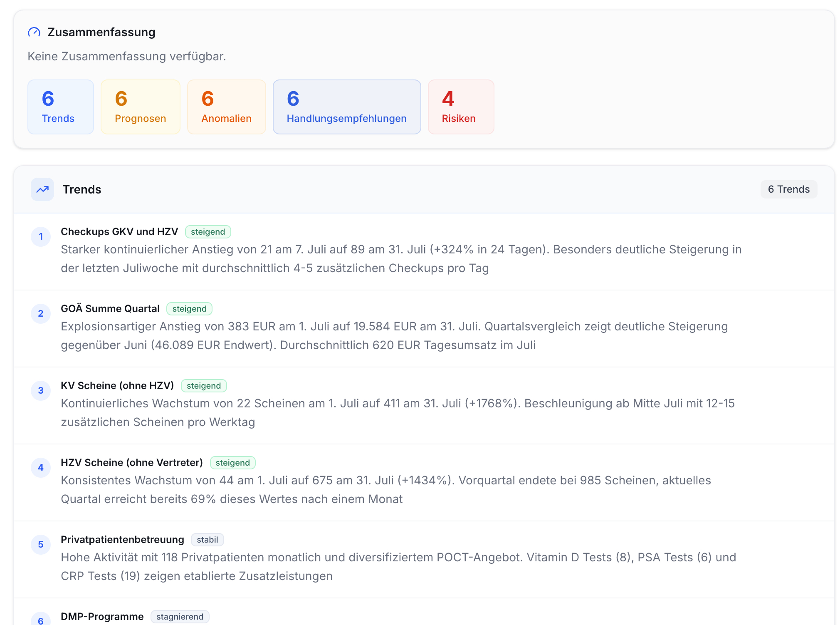Click description starting 'Hohe Aktivität mit 118'
This screenshot has height=625, width=840.
[x=398, y=567]
